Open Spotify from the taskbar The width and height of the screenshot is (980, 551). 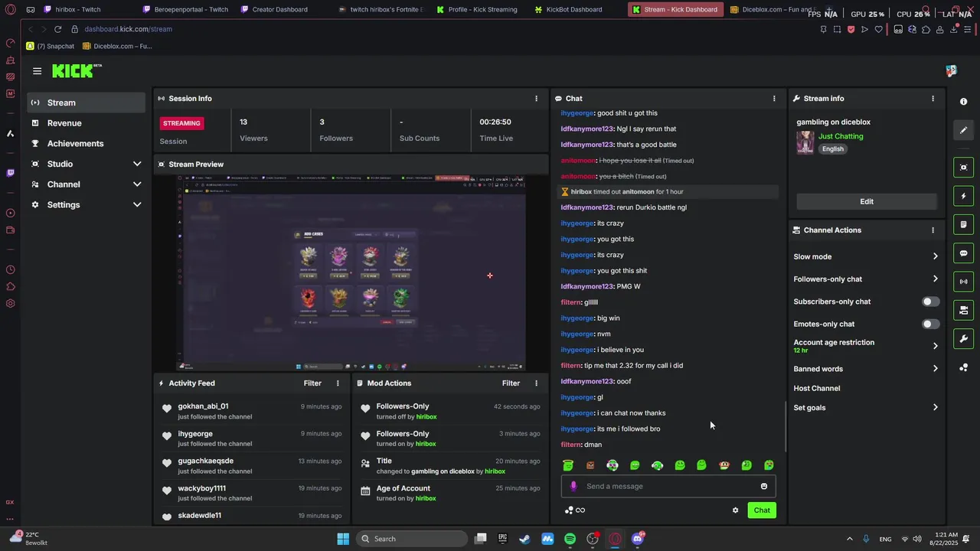570,539
